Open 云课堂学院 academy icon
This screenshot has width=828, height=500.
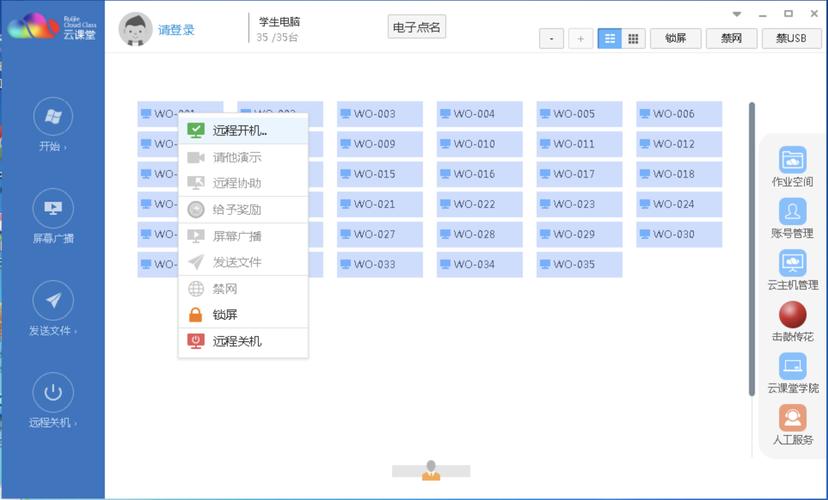(x=792, y=366)
